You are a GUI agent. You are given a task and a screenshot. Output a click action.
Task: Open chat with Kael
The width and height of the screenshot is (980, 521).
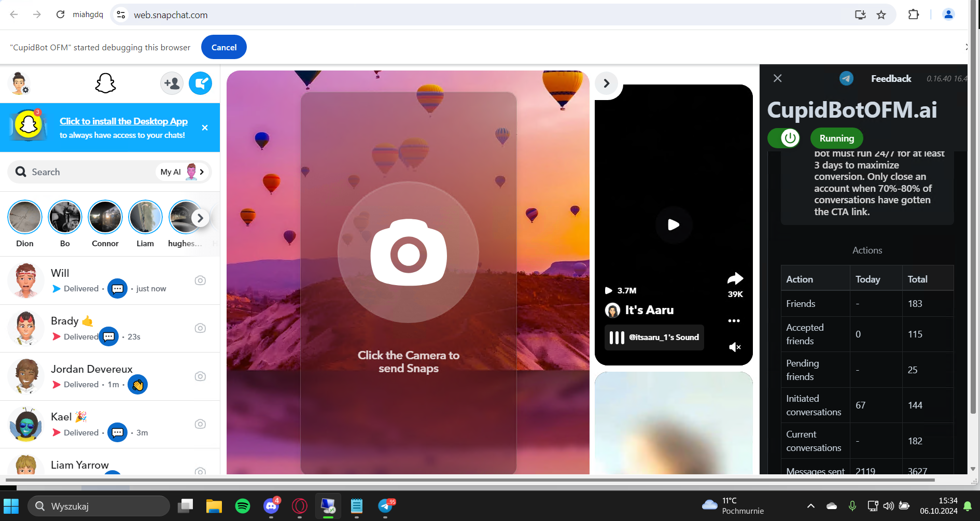tap(110, 425)
